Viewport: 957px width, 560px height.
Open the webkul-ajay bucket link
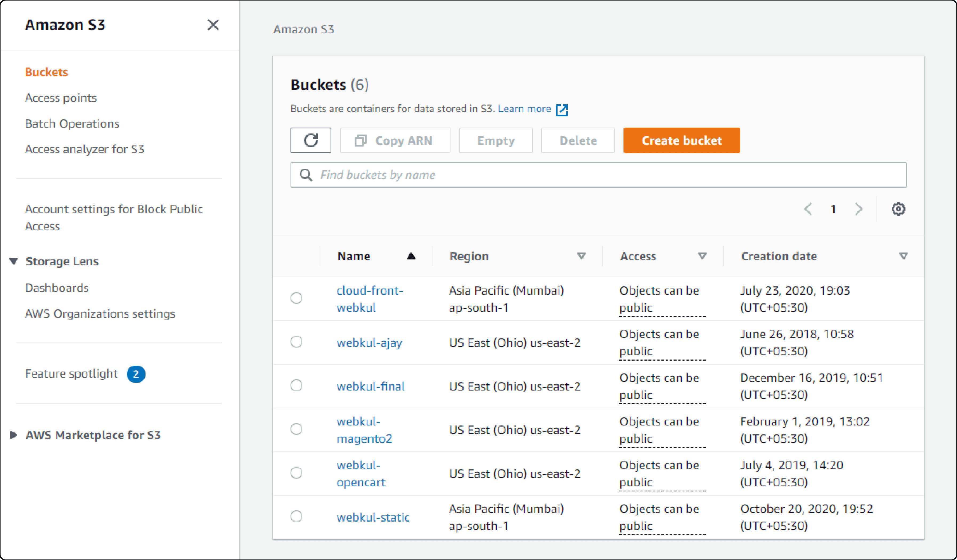(x=369, y=343)
